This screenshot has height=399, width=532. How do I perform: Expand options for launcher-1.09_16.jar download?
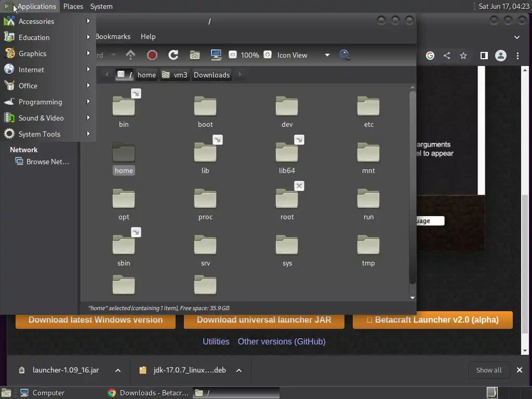coord(118,370)
